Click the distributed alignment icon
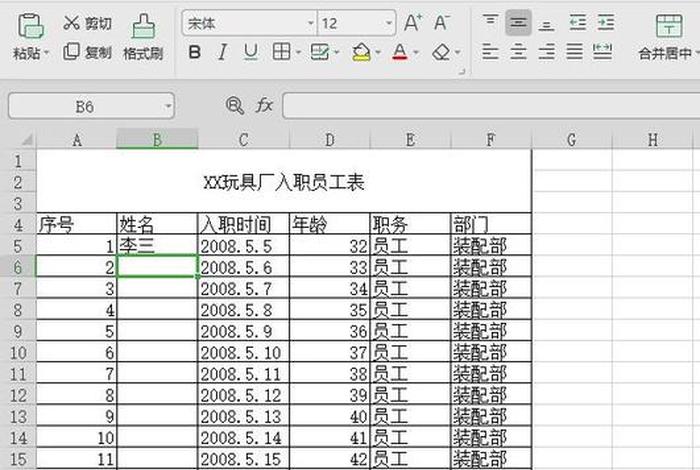The image size is (700, 470). [x=602, y=52]
